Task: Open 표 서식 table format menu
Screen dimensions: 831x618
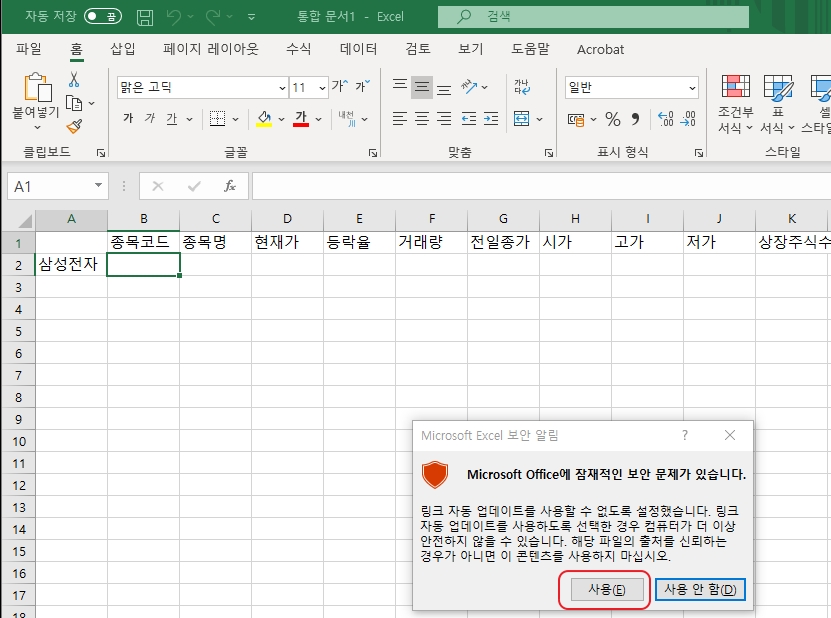Action: 777,104
